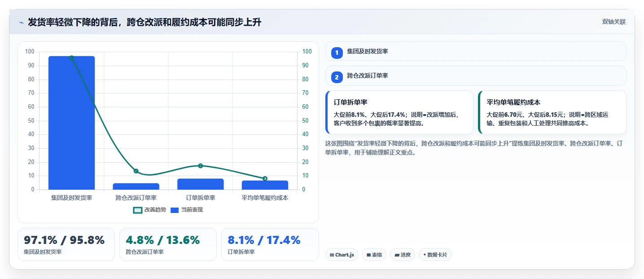Click right axis tick label 50
The image size is (644, 279).
coord(305,120)
